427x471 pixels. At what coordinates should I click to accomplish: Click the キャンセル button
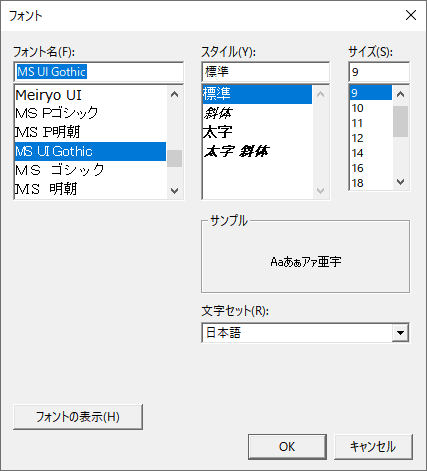coord(373,447)
